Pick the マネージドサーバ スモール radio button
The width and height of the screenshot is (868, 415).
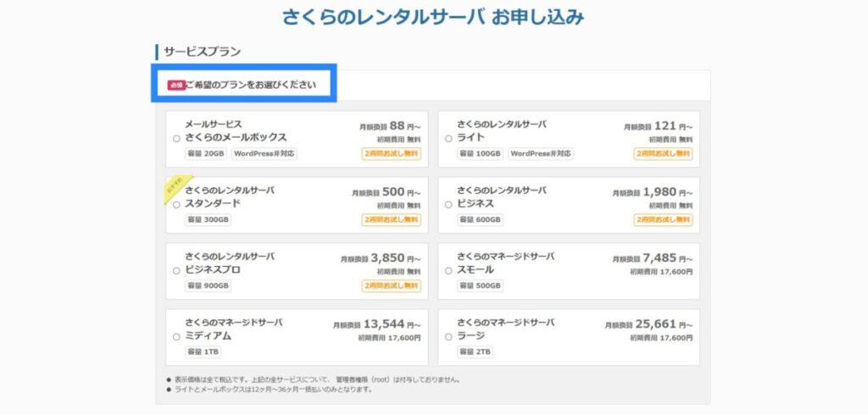[448, 270]
